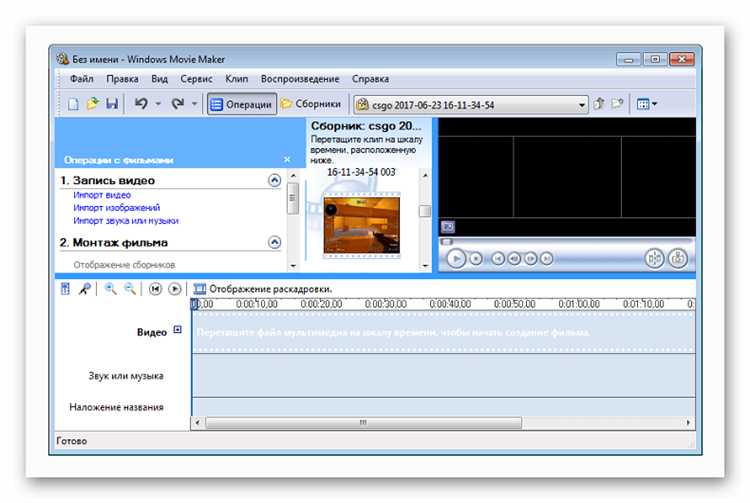Click the timeline ruler at 0:00:30,00
Screen dimensions: 750x503
(x=386, y=304)
